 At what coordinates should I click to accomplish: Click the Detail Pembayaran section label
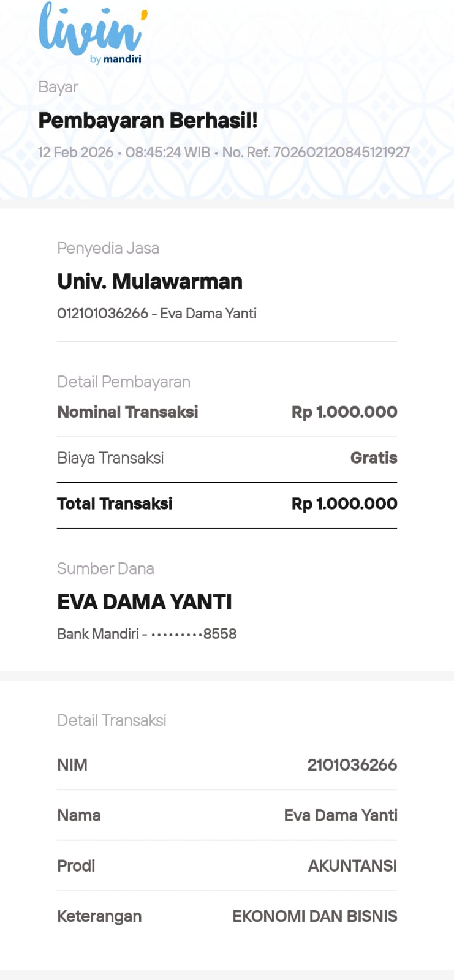pos(123,382)
